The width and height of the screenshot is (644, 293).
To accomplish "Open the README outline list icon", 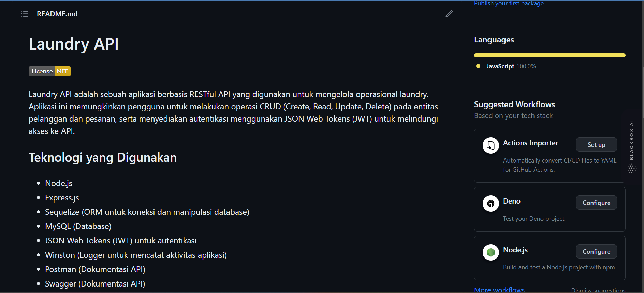I will (25, 14).
